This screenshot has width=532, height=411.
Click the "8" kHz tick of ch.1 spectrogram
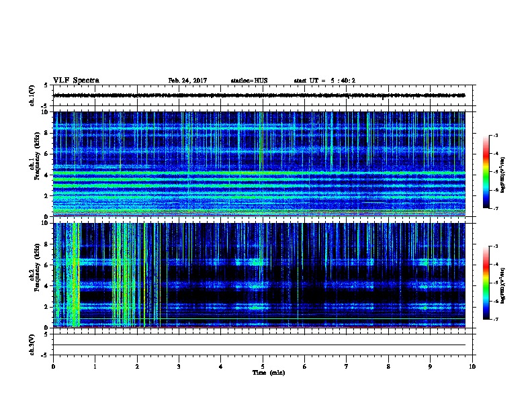pyautogui.click(x=46, y=133)
